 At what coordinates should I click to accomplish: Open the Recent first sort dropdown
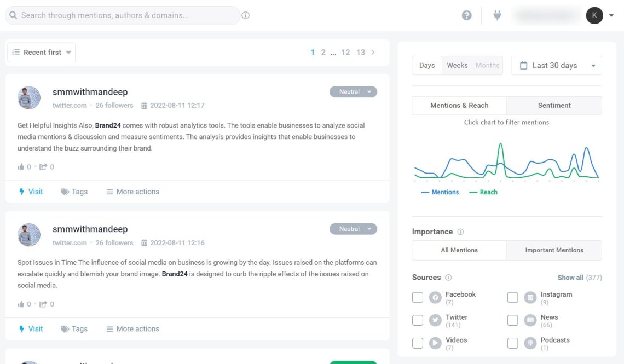[x=42, y=53]
